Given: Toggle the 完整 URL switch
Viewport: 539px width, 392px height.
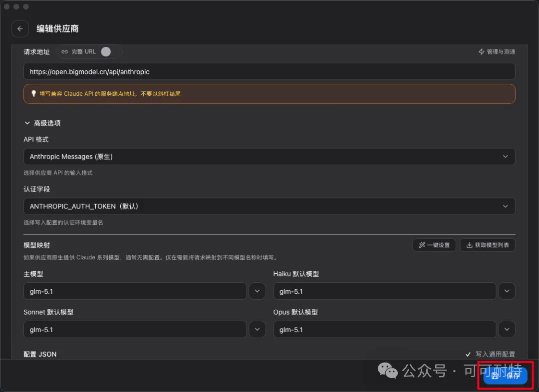Looking at the screenshot, I should (110, 51).
